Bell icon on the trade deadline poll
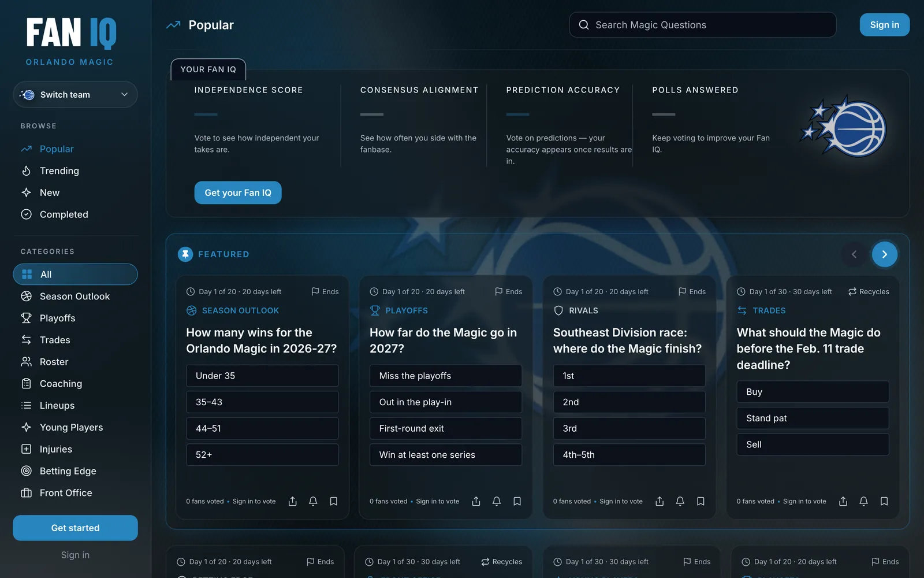The height and width of the screenshot is (578, 924). [863, 501]
